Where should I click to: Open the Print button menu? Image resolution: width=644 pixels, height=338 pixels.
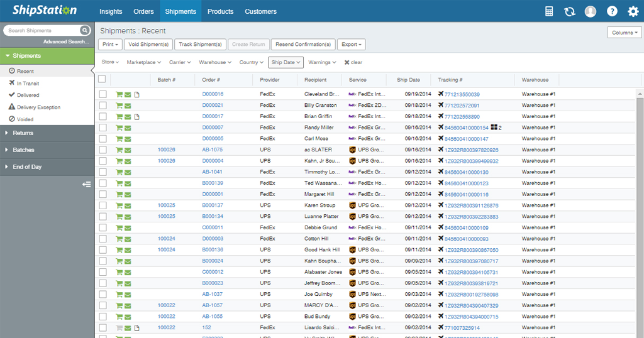point(110,45)
